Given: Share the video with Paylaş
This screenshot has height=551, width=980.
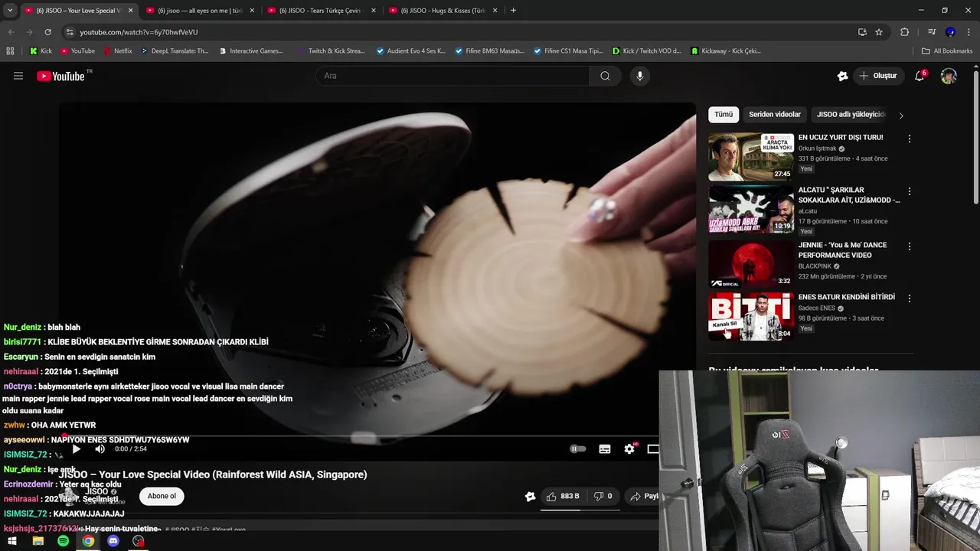Looking at the screenshot, I should click(x=643, y=496).
